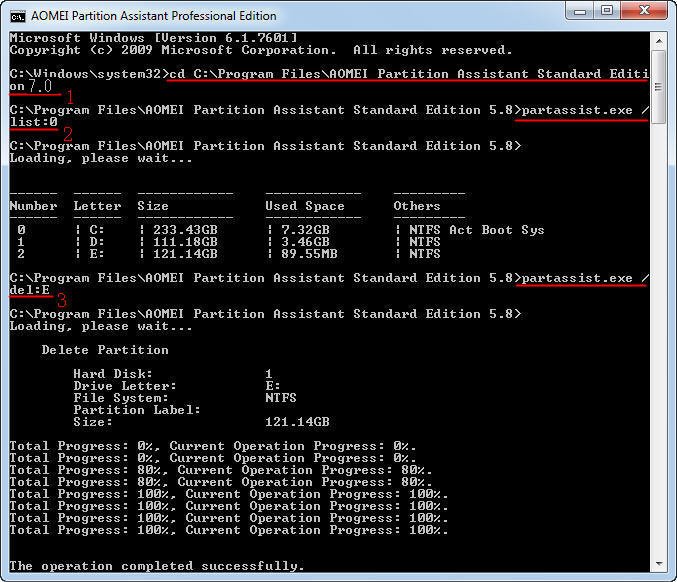
Task: Open the command prompt system menu icon
Action: [x=18, y=16]
